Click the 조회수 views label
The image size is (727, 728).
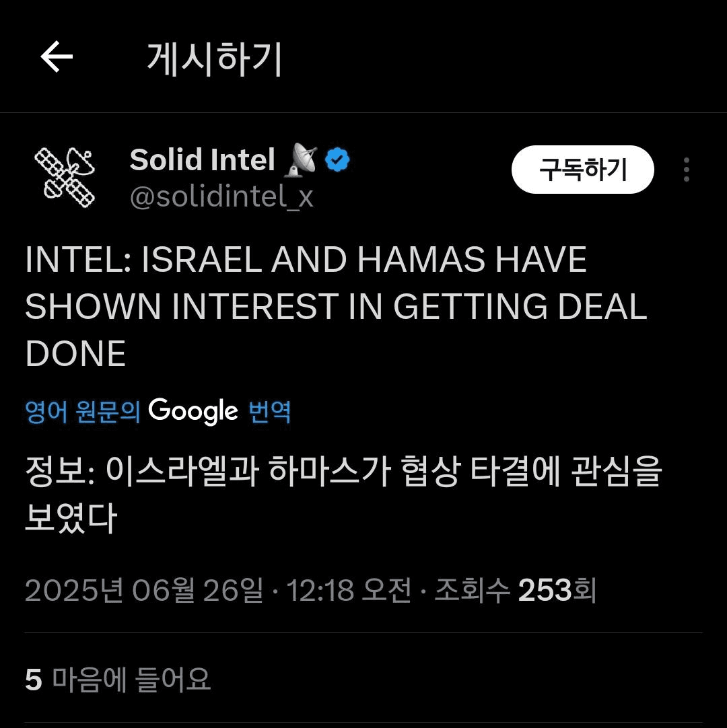(x=472, y=591)
